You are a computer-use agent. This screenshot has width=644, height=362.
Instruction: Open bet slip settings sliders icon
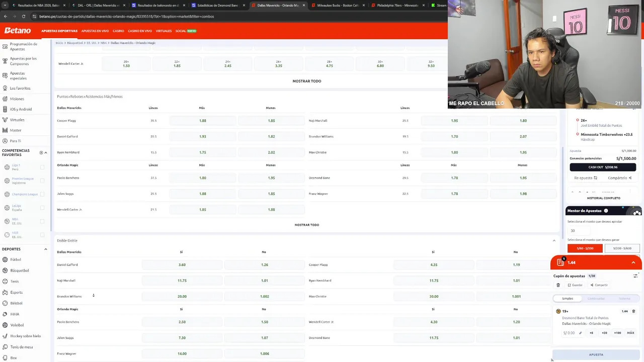coord(635,276)
